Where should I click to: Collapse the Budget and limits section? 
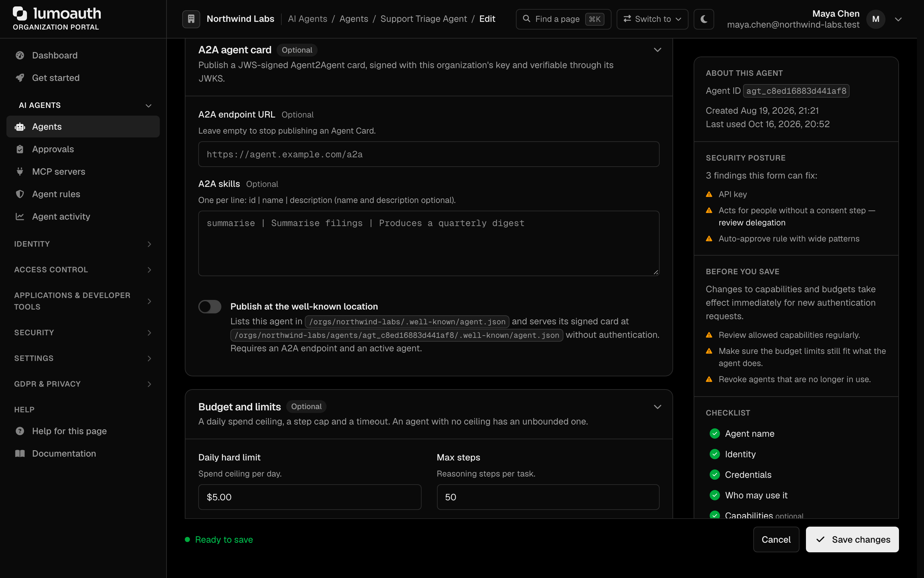(657, 407)
